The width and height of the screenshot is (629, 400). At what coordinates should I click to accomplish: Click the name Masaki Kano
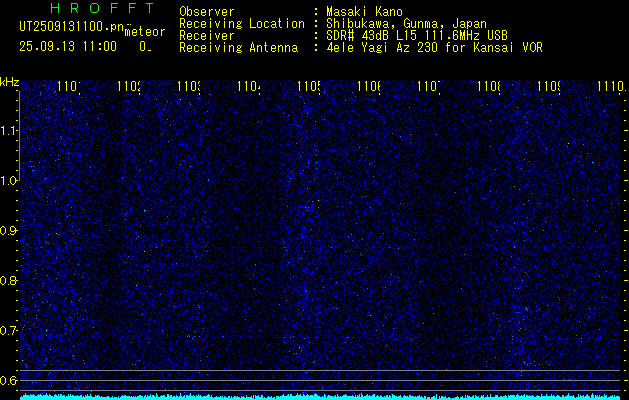tap(364, 12)
